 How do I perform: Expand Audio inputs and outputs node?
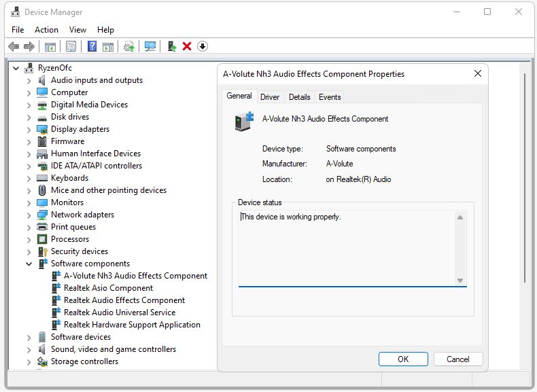point(29,81)
